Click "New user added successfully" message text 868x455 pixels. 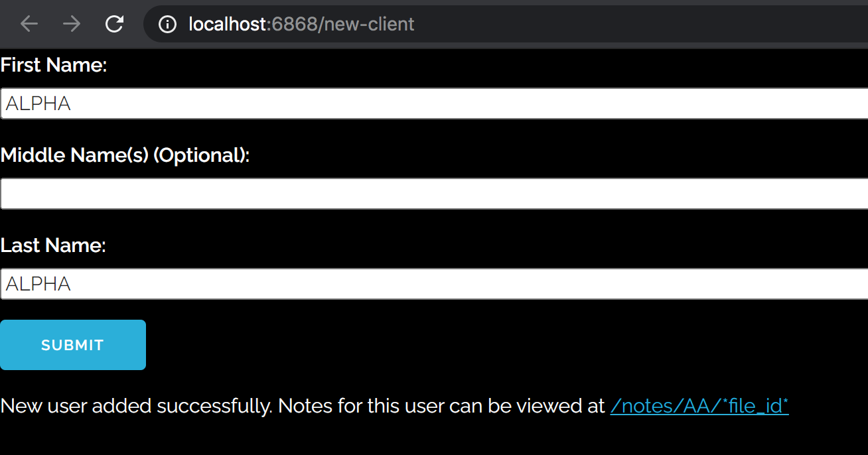point(136,406)
